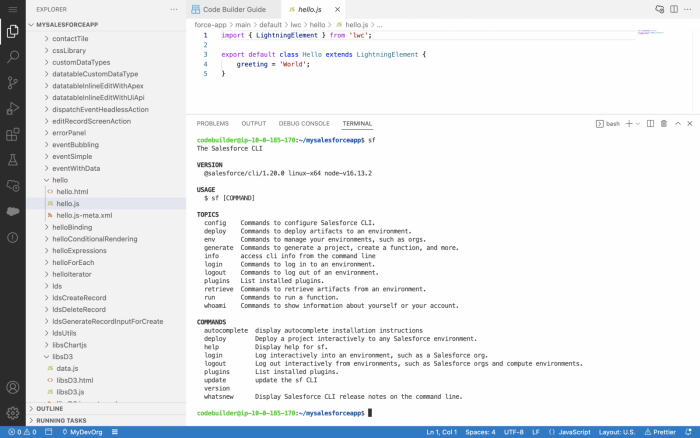Open the Extensions view
Screen dimensions: 700x438
point(13,134)
